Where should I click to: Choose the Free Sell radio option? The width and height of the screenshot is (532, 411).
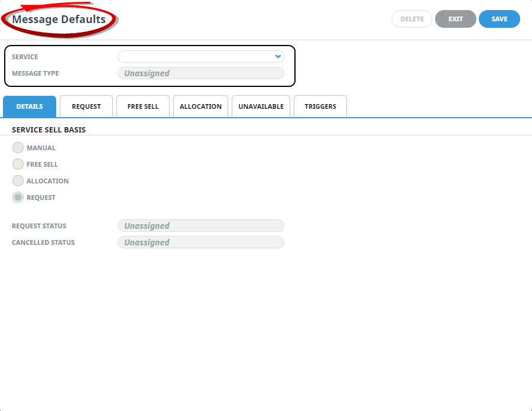point(18,164)
